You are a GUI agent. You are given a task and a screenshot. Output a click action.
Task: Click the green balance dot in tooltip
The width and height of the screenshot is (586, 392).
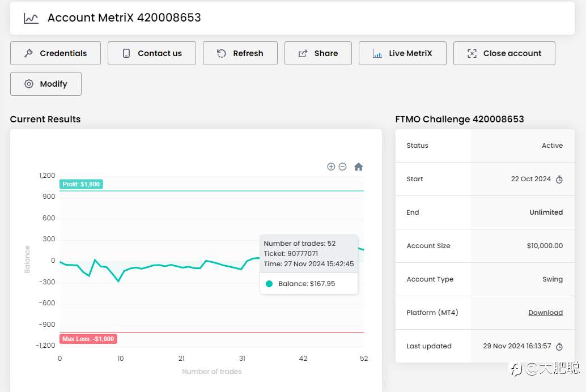coord(269,284)
